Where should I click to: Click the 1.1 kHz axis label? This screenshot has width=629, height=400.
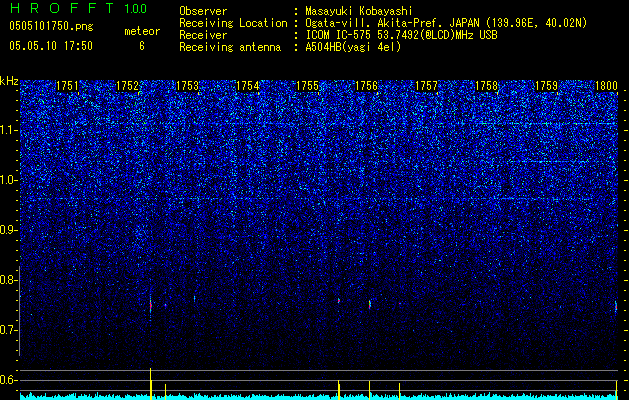tap(9, 130)
